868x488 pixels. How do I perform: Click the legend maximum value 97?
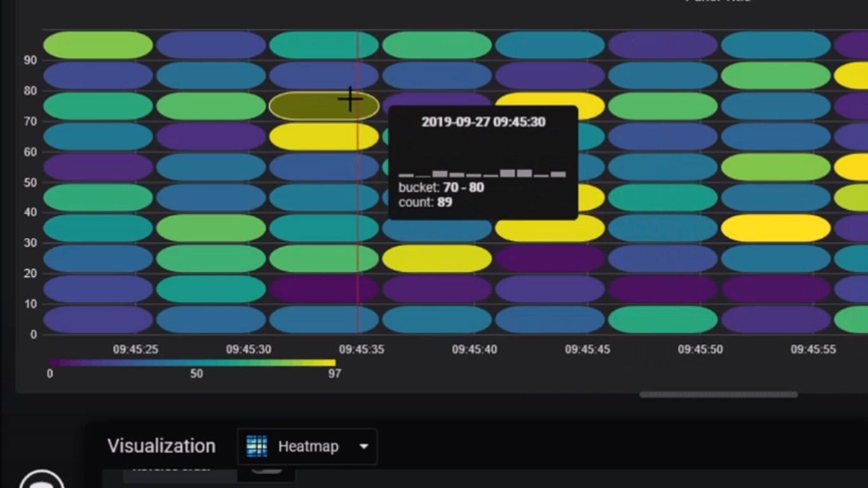335,374
